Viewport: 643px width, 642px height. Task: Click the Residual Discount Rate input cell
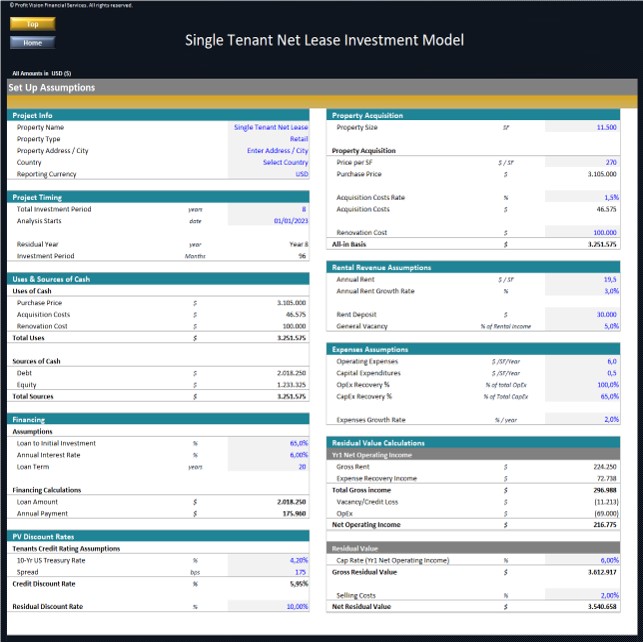point(268,606)
